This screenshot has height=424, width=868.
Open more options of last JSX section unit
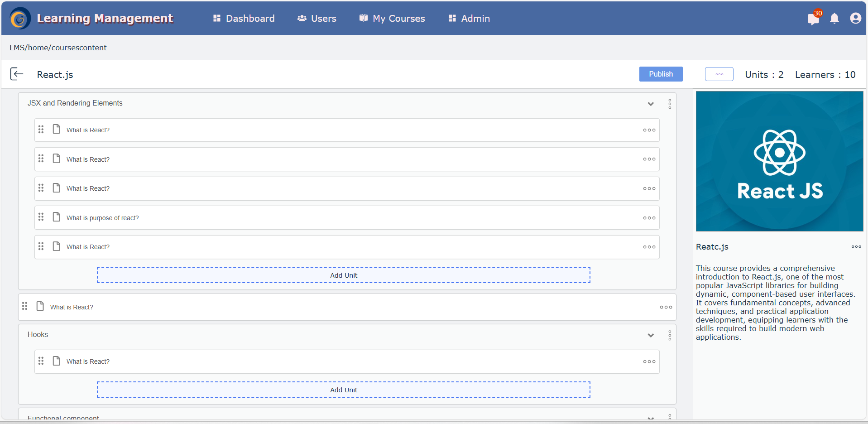(x=649, y=247)
